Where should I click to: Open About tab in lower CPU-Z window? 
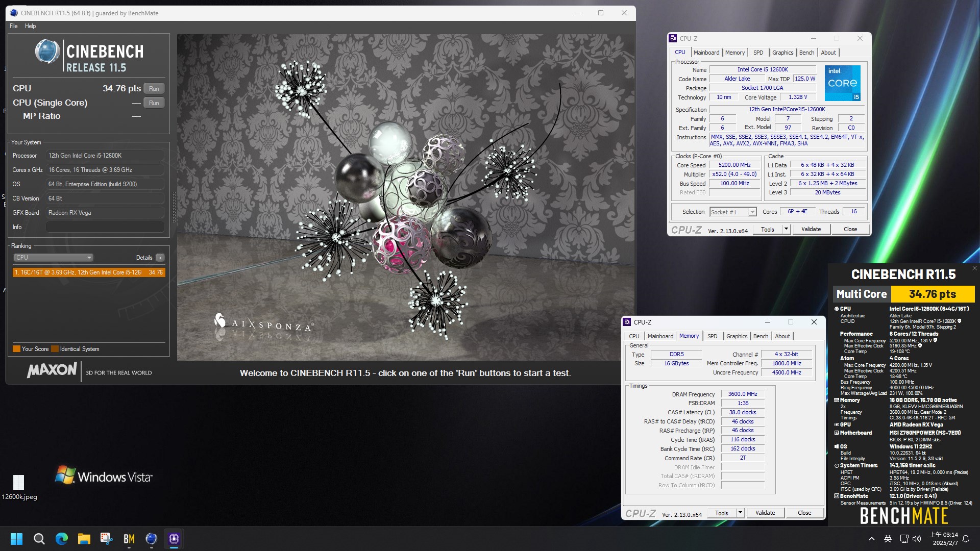point(782,336)
